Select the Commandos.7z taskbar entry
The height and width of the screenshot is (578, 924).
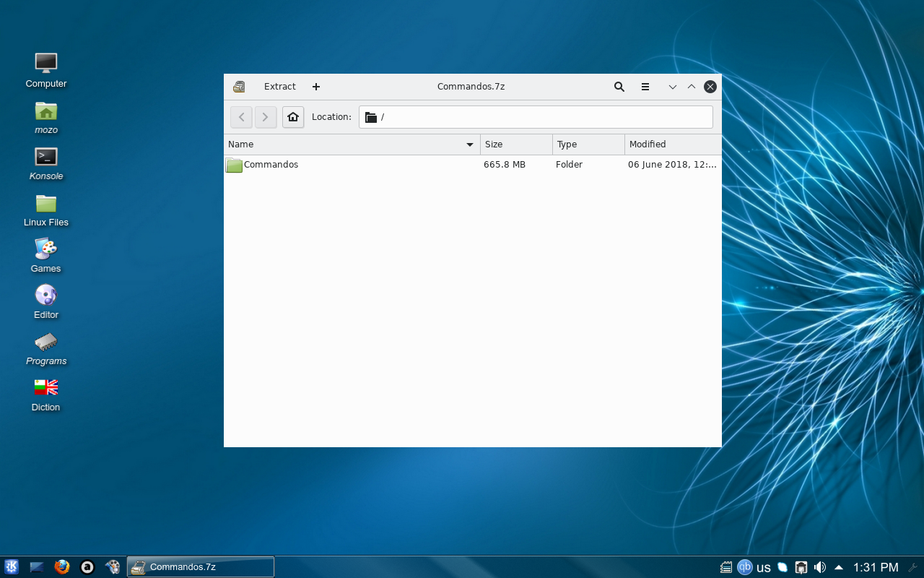201,567
